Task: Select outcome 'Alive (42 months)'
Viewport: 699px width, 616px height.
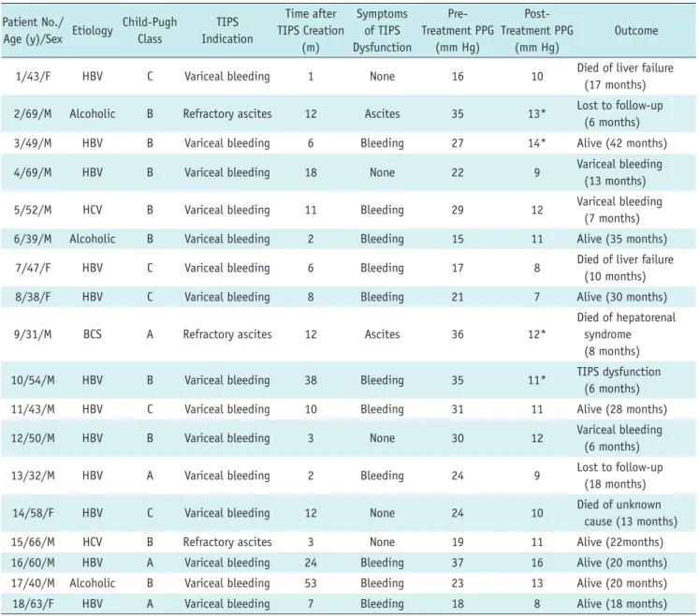Action: coord(622,143)
